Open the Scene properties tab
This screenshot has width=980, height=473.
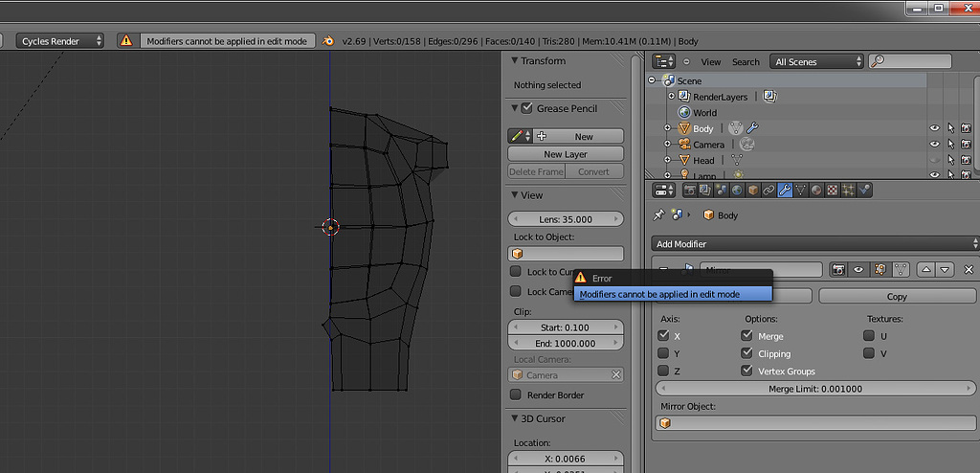pos(722,191)
